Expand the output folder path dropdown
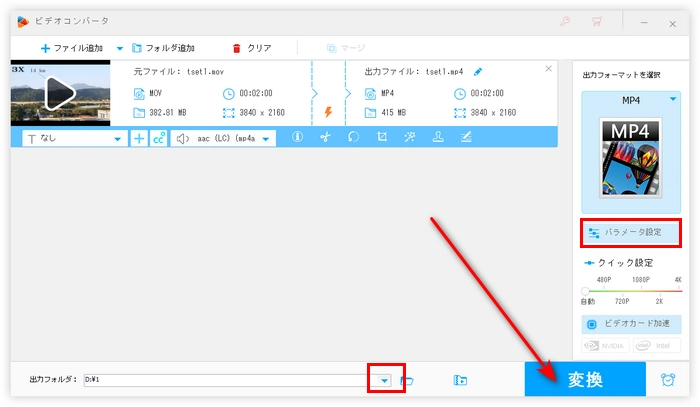The width and height of the screenshot is (700, 407). 384,381
